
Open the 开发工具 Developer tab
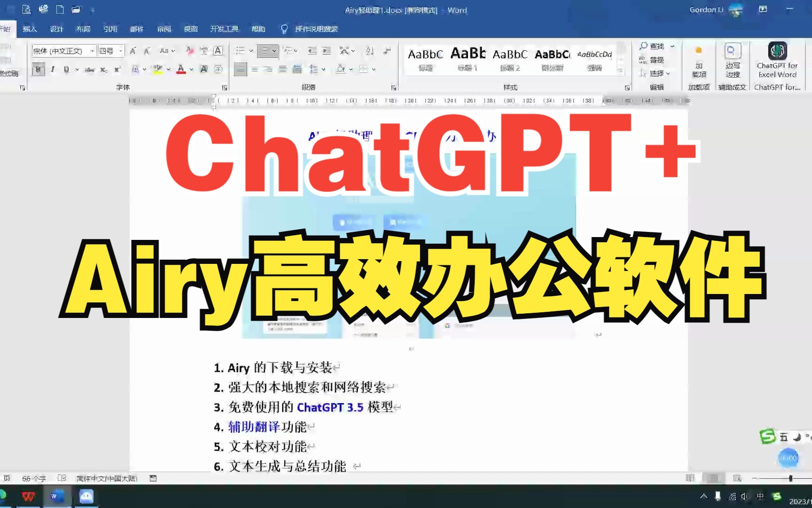(x=224, y=29)
